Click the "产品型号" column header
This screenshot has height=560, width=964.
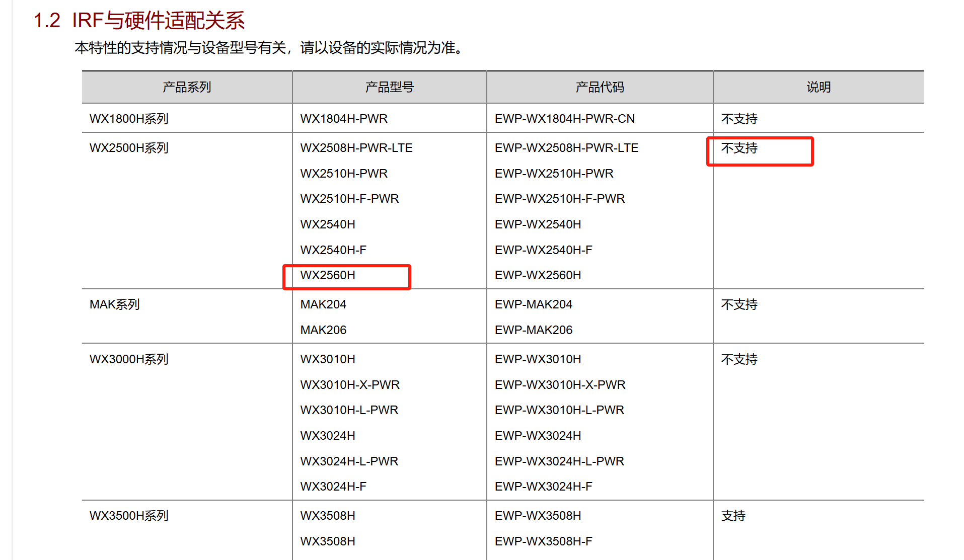389,87
